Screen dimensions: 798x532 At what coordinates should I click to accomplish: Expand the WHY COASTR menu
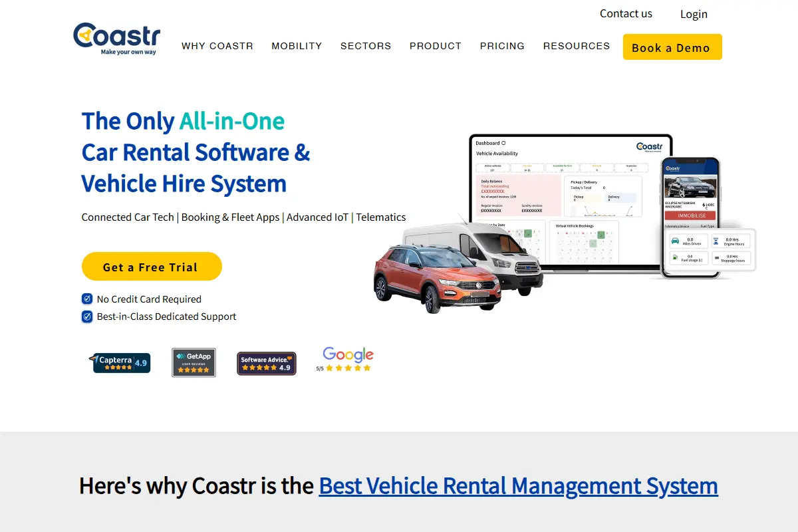coord(217,46)
